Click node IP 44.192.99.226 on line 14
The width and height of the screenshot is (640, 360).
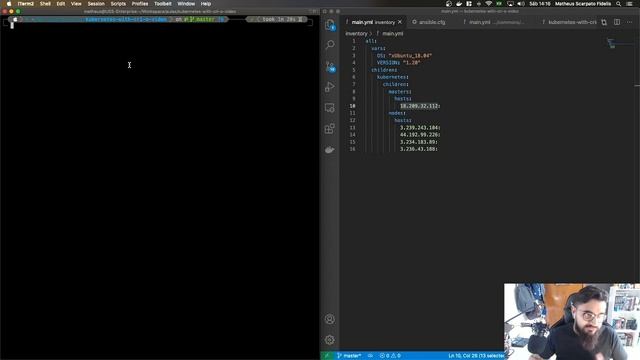pyautogui.click(x=420, y=135)
